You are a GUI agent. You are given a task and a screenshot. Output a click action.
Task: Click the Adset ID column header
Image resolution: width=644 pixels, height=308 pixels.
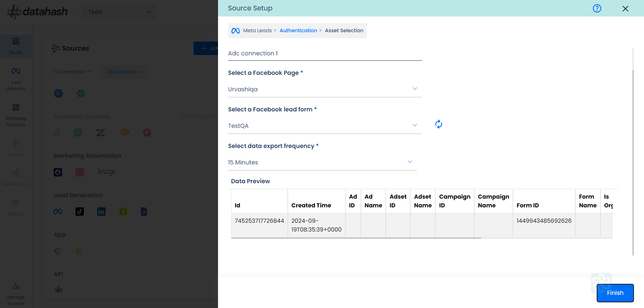[x=398, y=201]
